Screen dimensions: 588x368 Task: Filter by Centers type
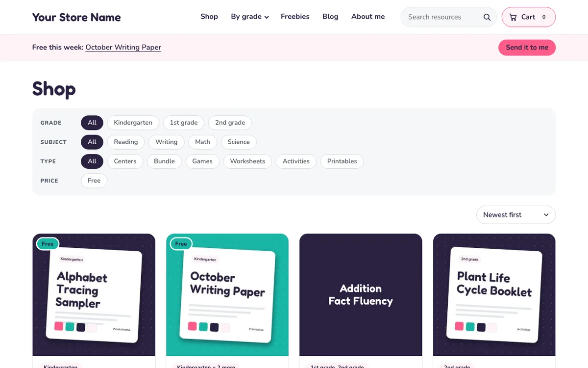125,161
